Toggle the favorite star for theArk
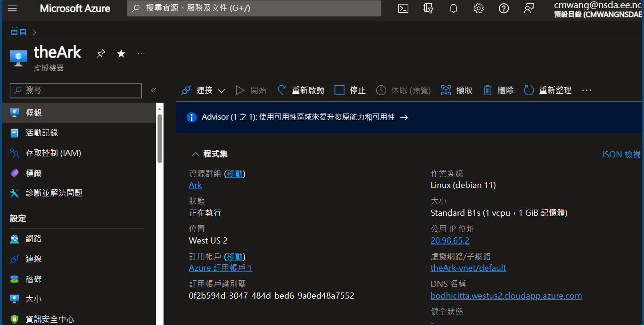This screenshot has height=325, width=644. coord(121,54)
